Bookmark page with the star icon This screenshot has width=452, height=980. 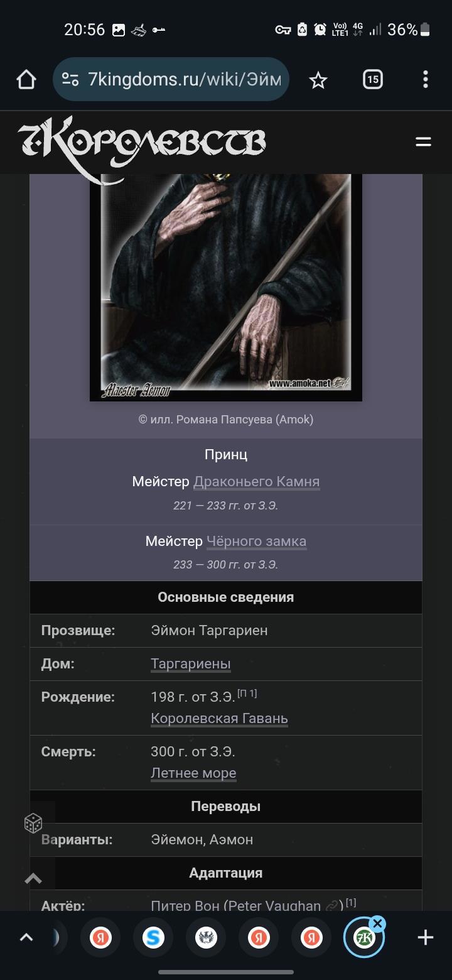(x=318, y=80)
